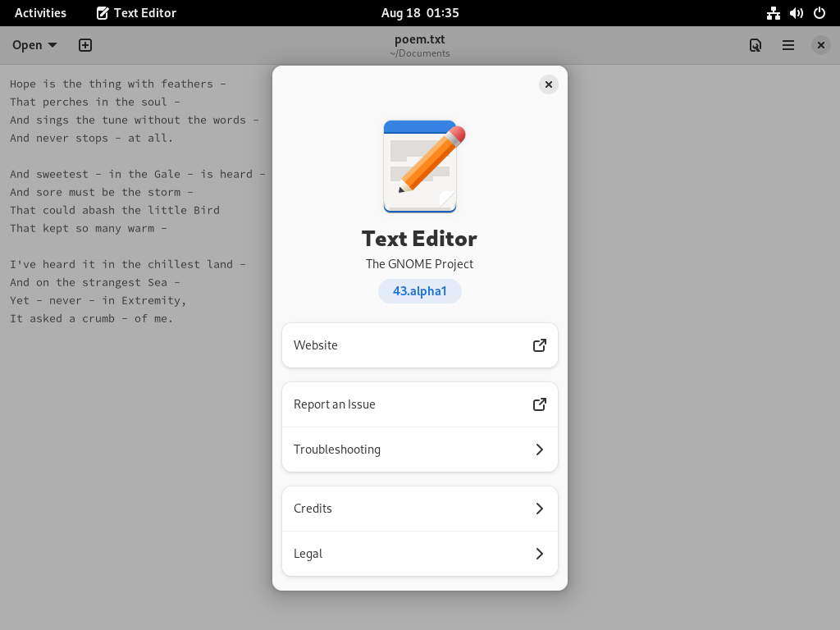The image size is (840, 630).
Task: Open the Website link row
Action: pyautogui.click(x=419, y=345)
